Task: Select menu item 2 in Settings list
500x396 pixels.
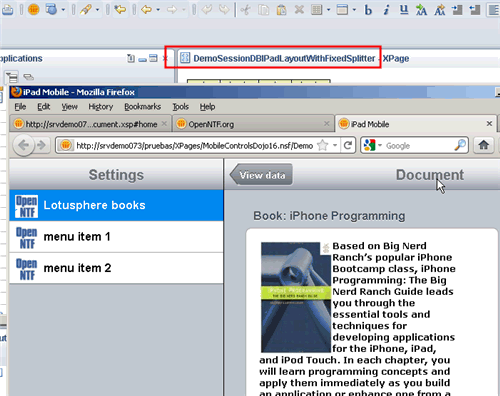Action: pos(116,268)
